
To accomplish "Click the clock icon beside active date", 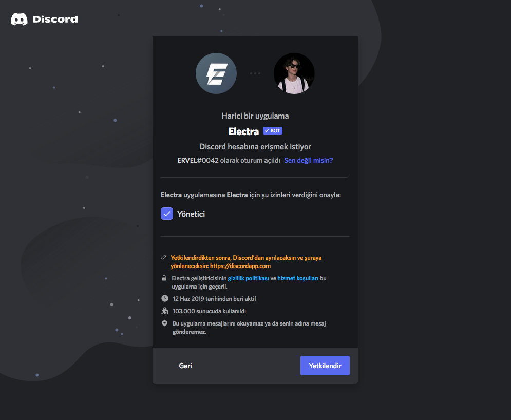I will pyautogui.click(x=165, y=298).
